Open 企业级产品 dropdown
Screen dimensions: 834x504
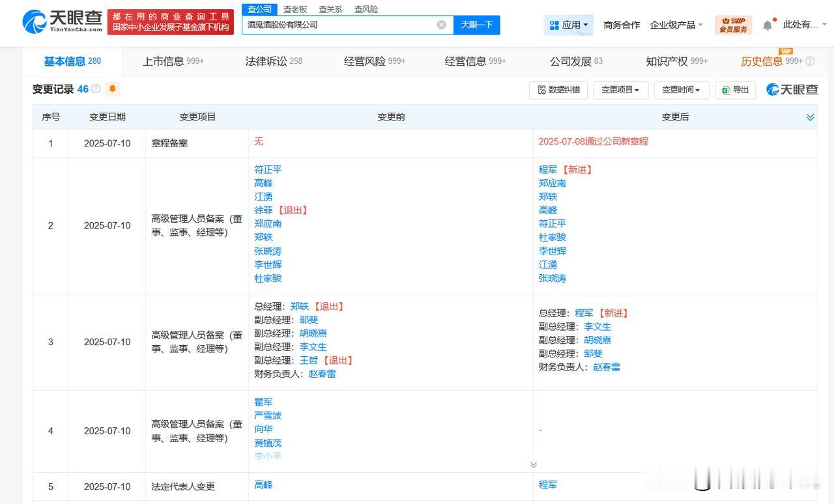pos(676,25)
